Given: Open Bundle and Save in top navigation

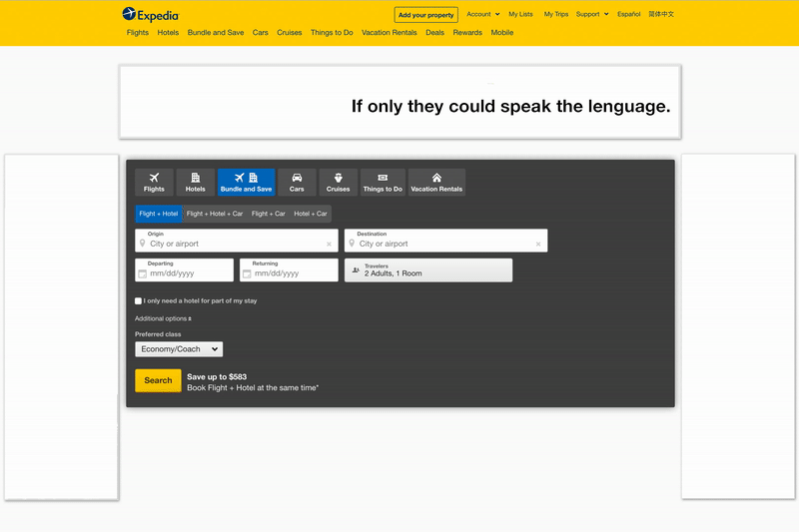Looking at the screenshot, I should point(216,33).
